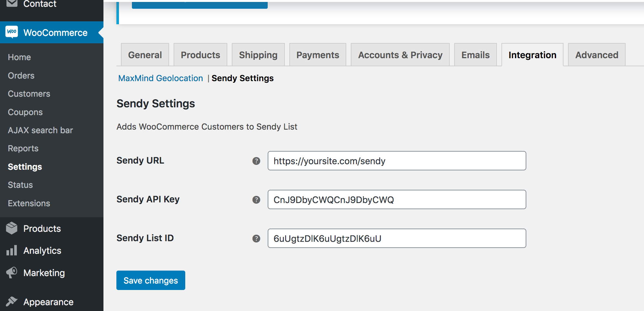Select the Sendy List ID text box
The image size is (644, 311).
tap(397, 238)
